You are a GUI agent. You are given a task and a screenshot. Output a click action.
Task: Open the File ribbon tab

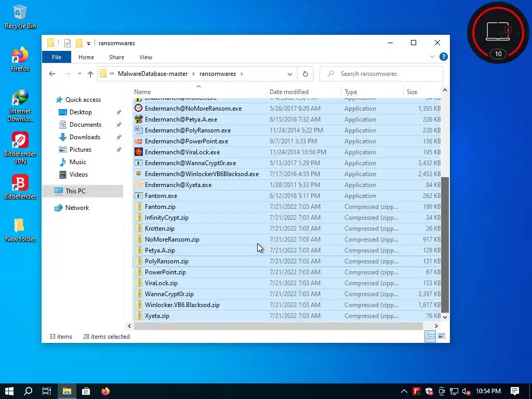[x=57, y=57]
